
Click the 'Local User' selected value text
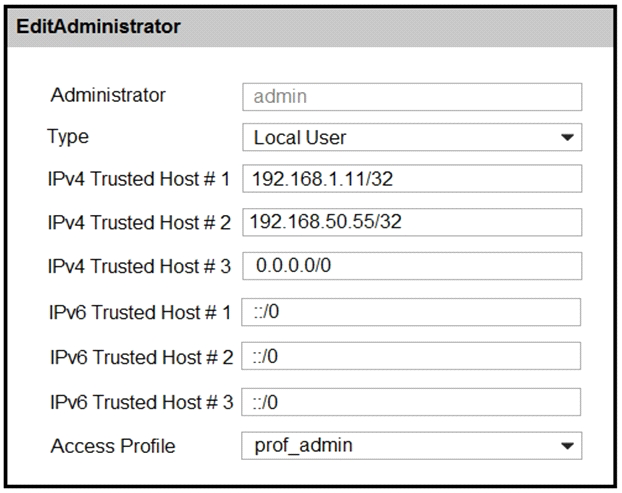[300, 138]
